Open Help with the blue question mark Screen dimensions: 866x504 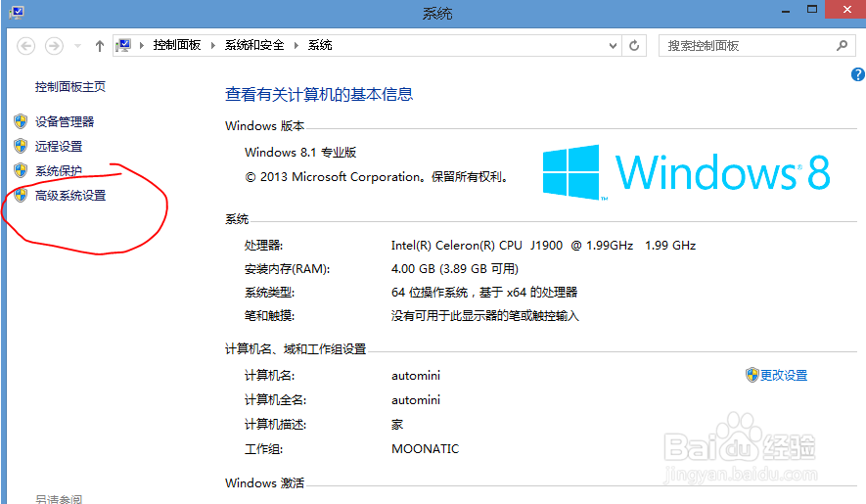pyautogui.click(x=858, y=74)
